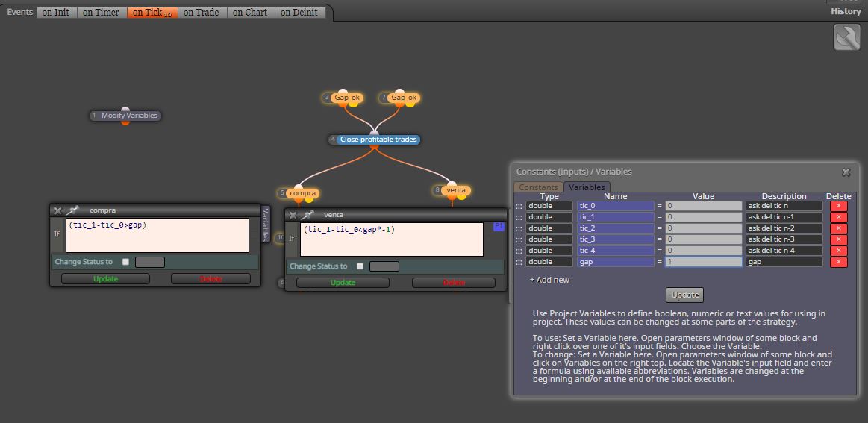Delete the tic_0 variable row
This screenshot has width=868, height=423.
[x=838, y=205]
